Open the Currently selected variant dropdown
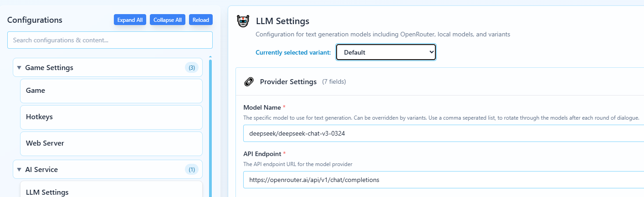Screen dimensions: 644x197 click(x=386, y=52)
